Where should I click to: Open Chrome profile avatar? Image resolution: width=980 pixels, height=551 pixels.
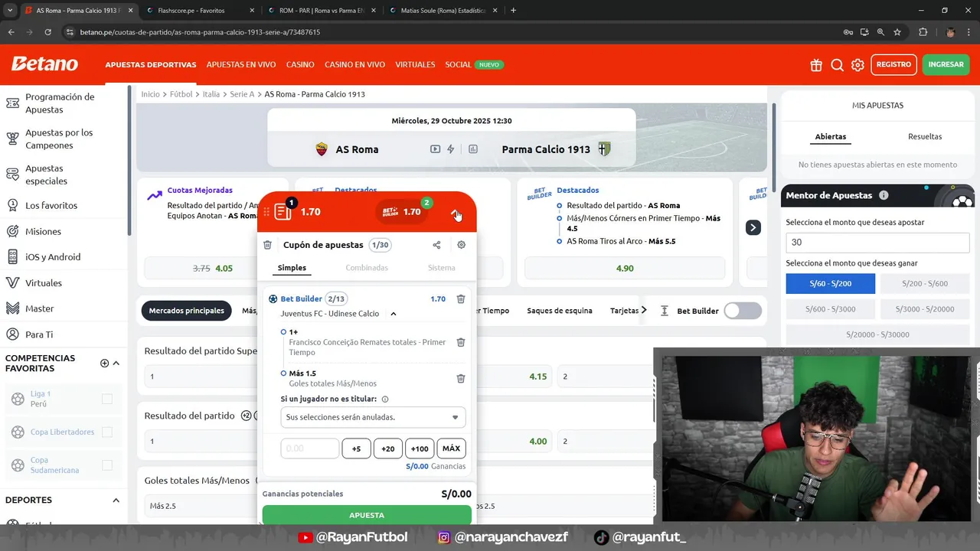[950, 32]
